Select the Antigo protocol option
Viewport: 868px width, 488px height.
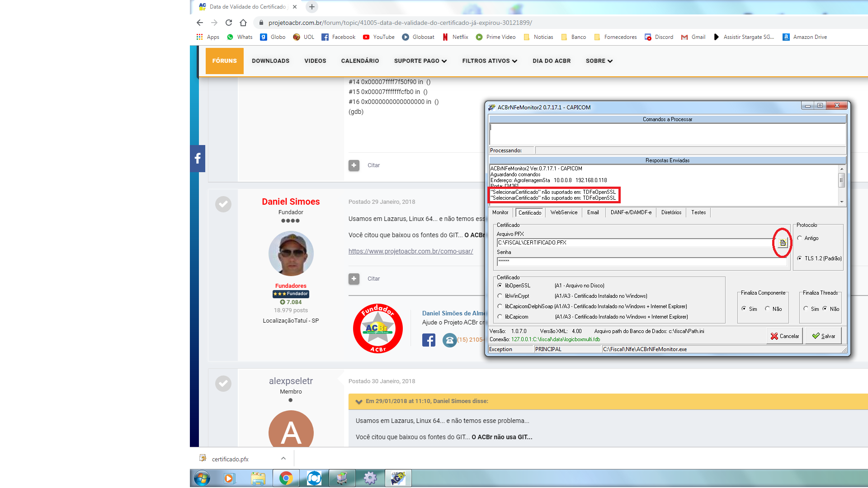point(800,238)
